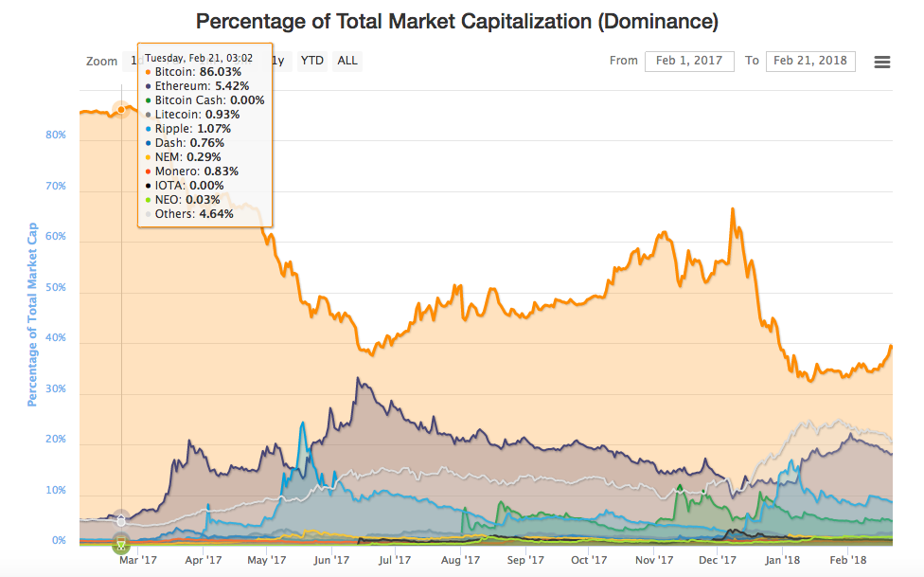Click the green event badge marker near Mar '17
Viewport: 924px width, 577px height.
(121, 545)
